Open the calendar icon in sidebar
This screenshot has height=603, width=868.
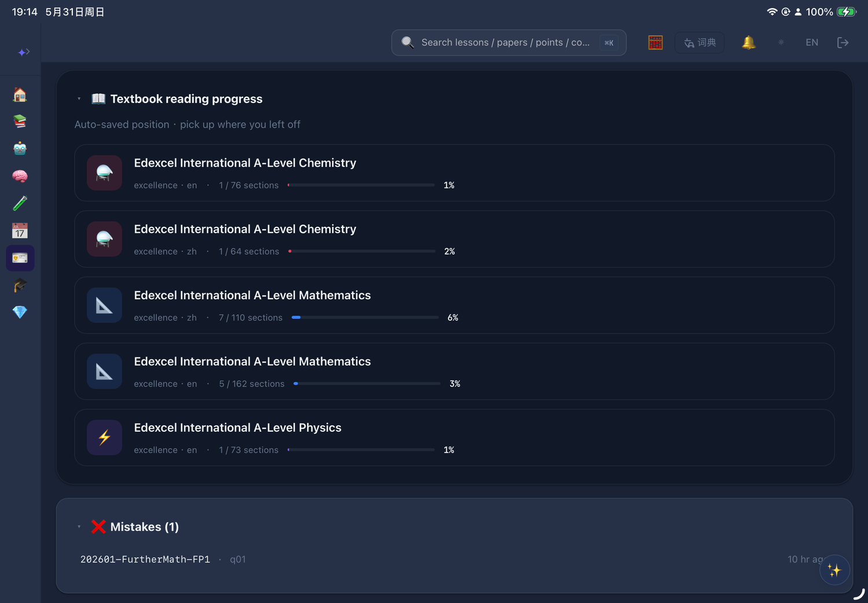tap(20, 231)
